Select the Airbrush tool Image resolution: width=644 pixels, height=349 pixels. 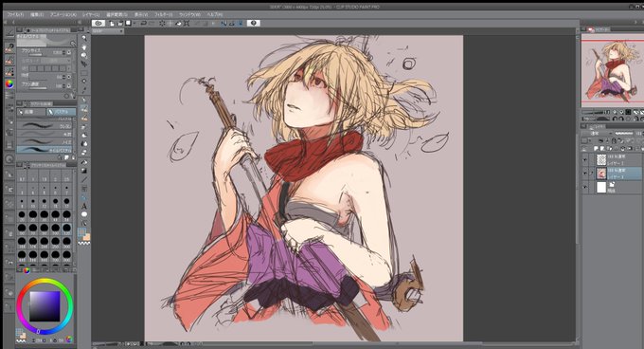[x=84, y=127]
